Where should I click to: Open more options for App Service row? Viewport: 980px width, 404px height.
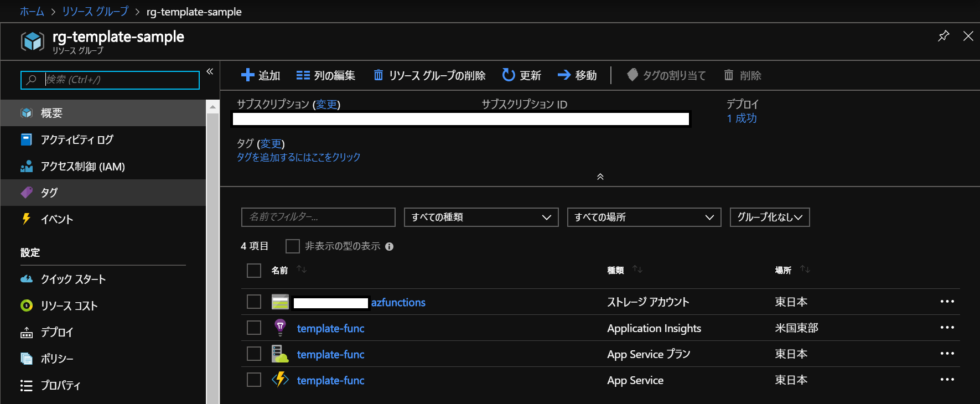[x=947, y=380]
